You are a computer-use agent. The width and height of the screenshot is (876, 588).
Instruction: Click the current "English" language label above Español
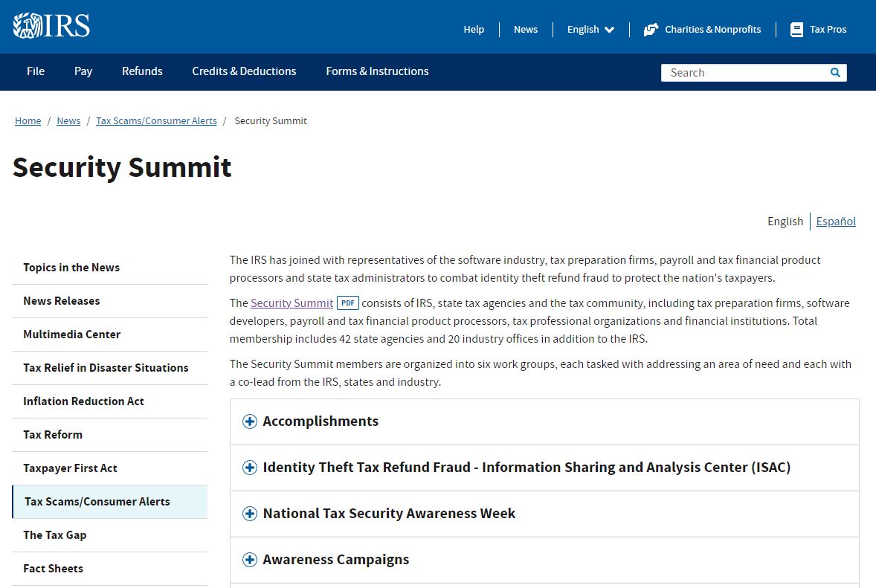785,222
